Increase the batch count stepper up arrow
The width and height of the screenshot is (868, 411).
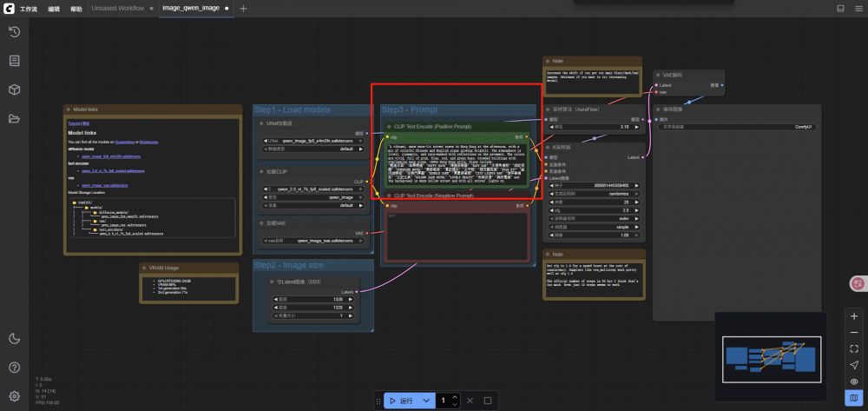(455, 397)
